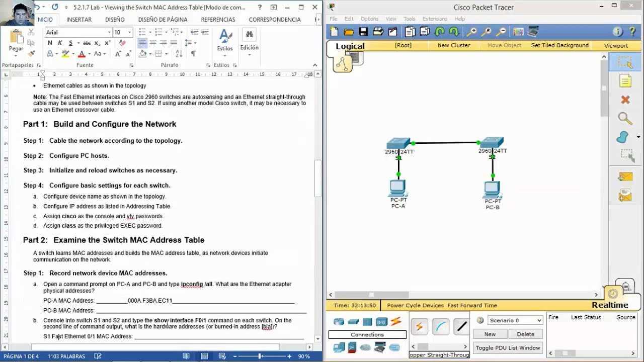Screen dimensions: 644x362
Task: Click the bullets list icon
Action: click(142, 32)
